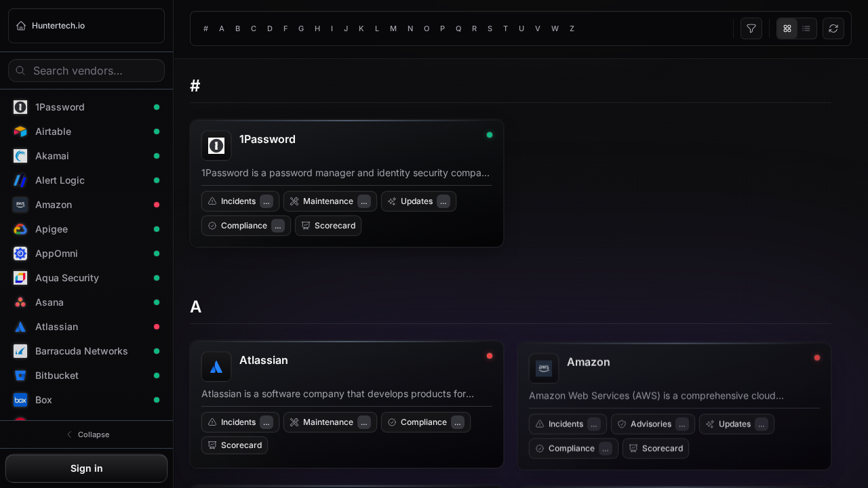The height and width of the screenshot is (488, 868).
Task: Click the refresh icon in toolbar
Action: pyautogui.click(x=833, y=28)
